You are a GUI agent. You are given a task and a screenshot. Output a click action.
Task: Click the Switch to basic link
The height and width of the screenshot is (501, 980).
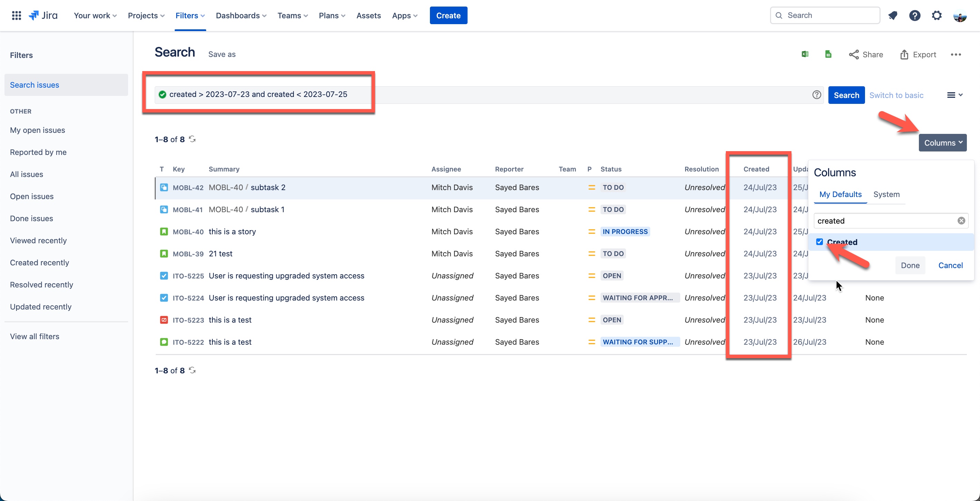point(896,95)
